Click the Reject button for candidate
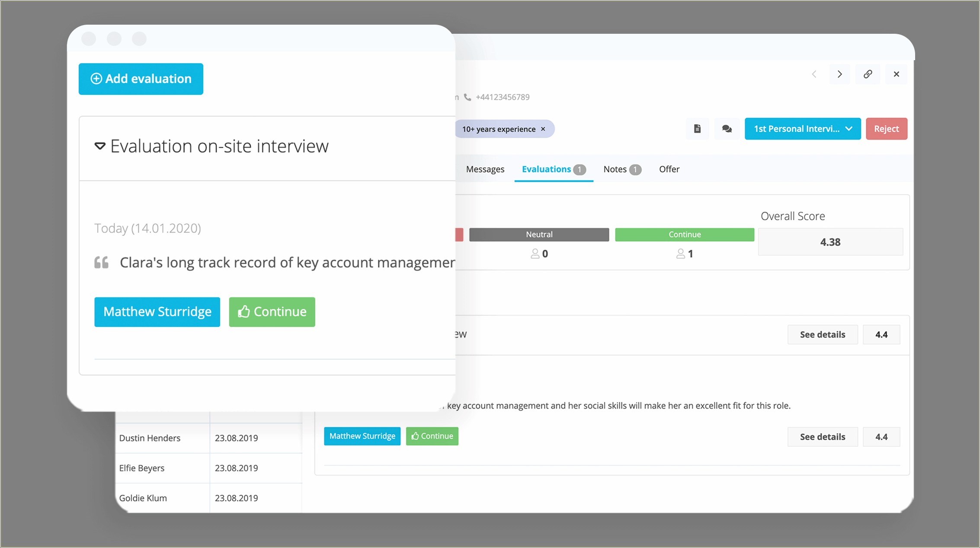Image resolution: width=980 pixels, height=548 pixels. pyautogui.click(x=887, y=128)
